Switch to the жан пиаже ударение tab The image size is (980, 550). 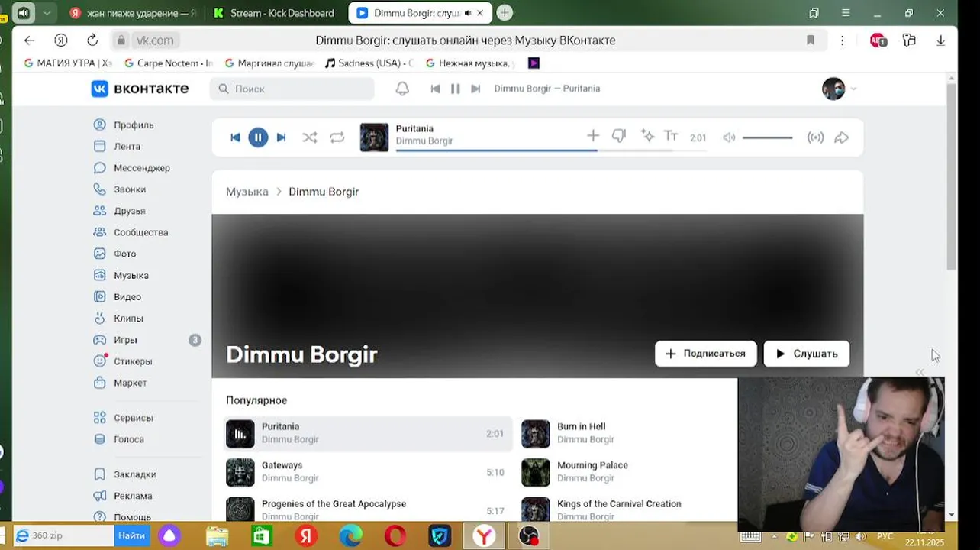pyautogui.click(x=134, y=13)
